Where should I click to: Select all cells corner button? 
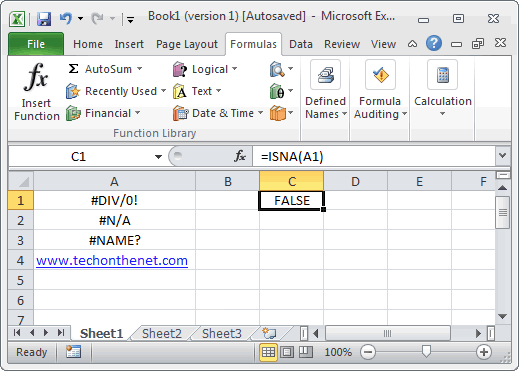pos(21,181)
